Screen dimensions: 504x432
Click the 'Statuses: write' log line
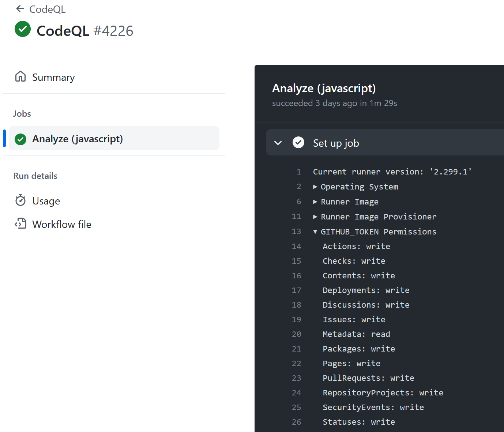[x=359, y=422]
